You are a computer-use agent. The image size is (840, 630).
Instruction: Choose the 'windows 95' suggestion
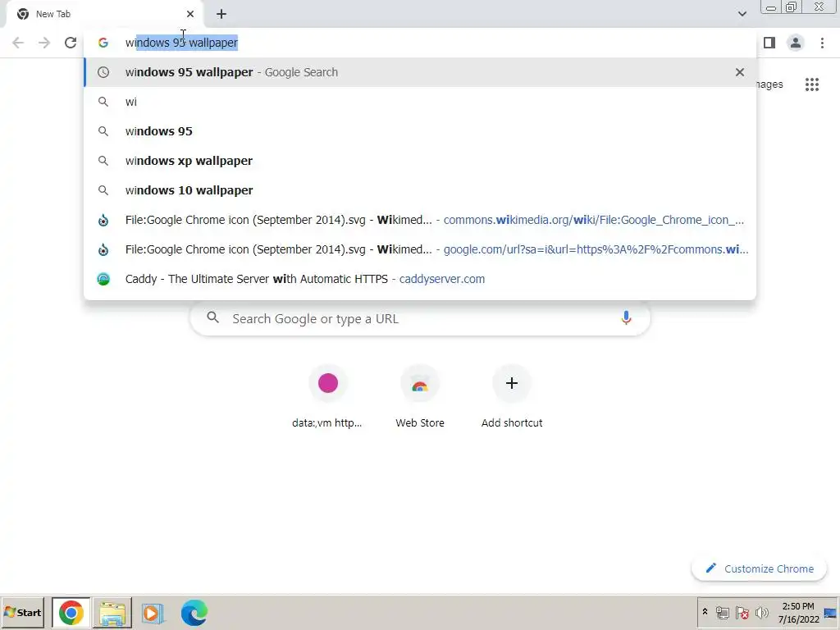click(420, 131)
